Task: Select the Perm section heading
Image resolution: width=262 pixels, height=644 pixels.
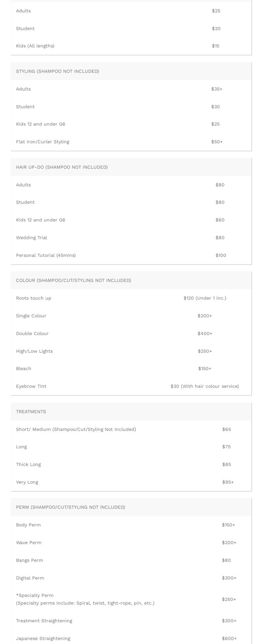Action: click(70, 507)
